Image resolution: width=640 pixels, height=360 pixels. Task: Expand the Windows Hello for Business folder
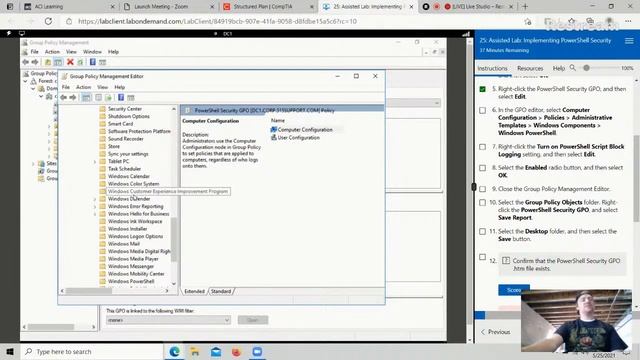coord(95,214)
